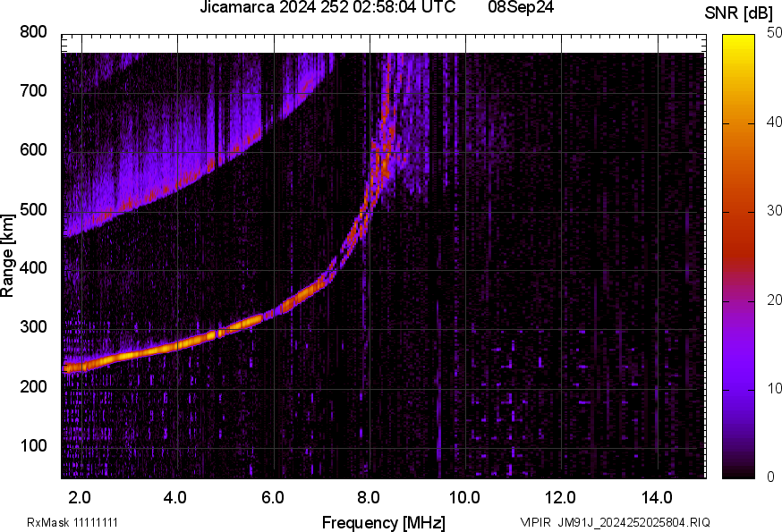Click the SNR color bar gradient
The height and width of the screenshot is (532, 782).
[739, 257]
